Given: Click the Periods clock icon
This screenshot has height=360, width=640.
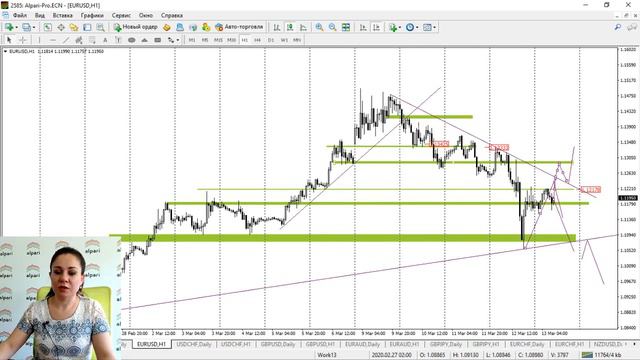Looking at the screenshot, I should tap(410, 27).
